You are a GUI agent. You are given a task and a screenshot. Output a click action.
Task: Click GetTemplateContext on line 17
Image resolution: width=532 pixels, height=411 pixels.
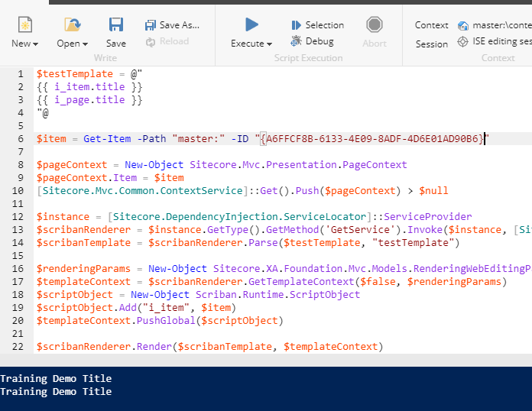click(x=301, y=281)
